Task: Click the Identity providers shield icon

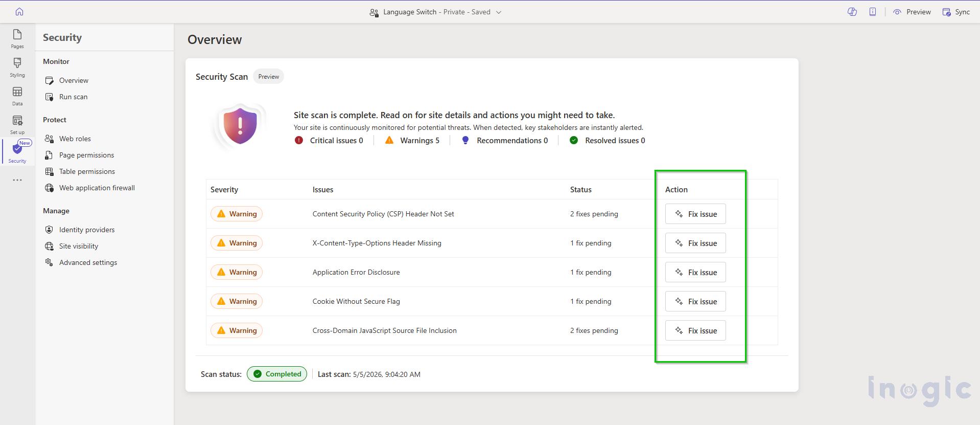Action: point(49,230)
